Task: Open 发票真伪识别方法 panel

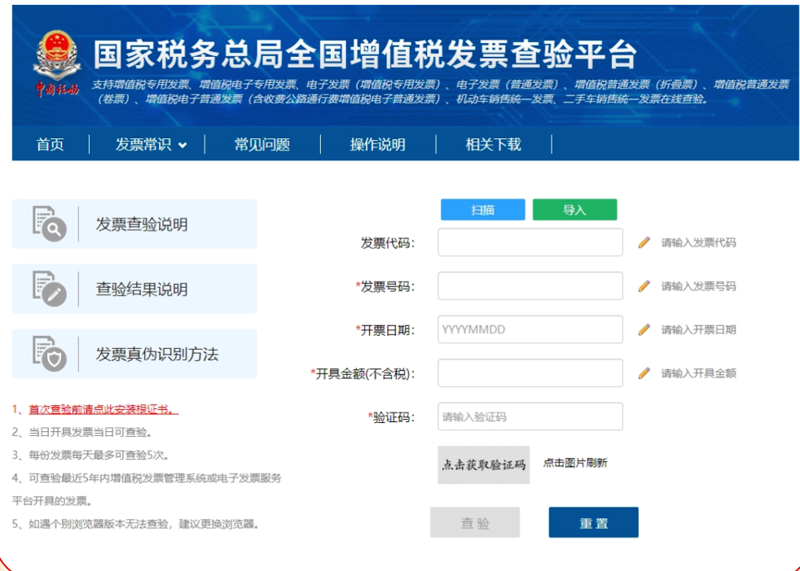Action: (135, 354)
